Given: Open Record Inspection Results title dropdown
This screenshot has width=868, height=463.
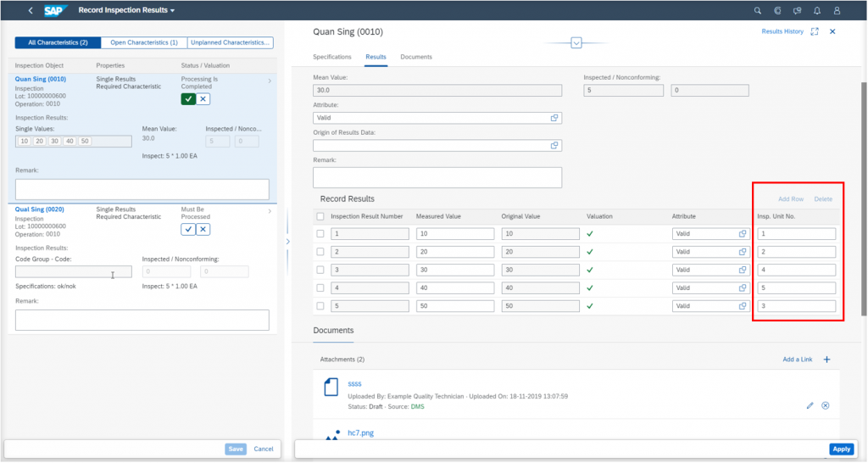Looking at the screenshot, I should (126, 10).
